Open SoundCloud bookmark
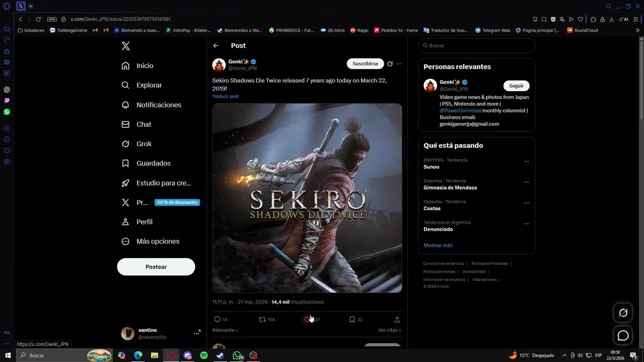Screen dimensions: 644x362 (x=583, y=30)
